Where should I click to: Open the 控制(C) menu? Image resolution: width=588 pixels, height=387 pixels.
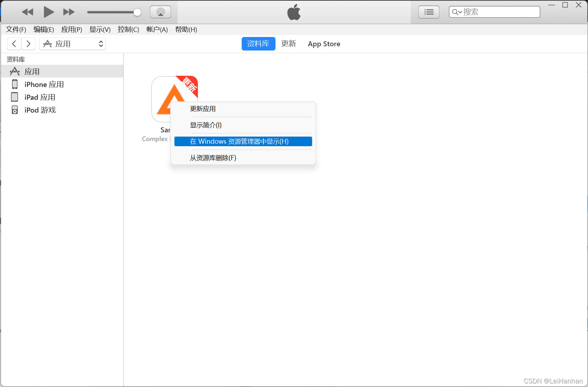[128, 30]
